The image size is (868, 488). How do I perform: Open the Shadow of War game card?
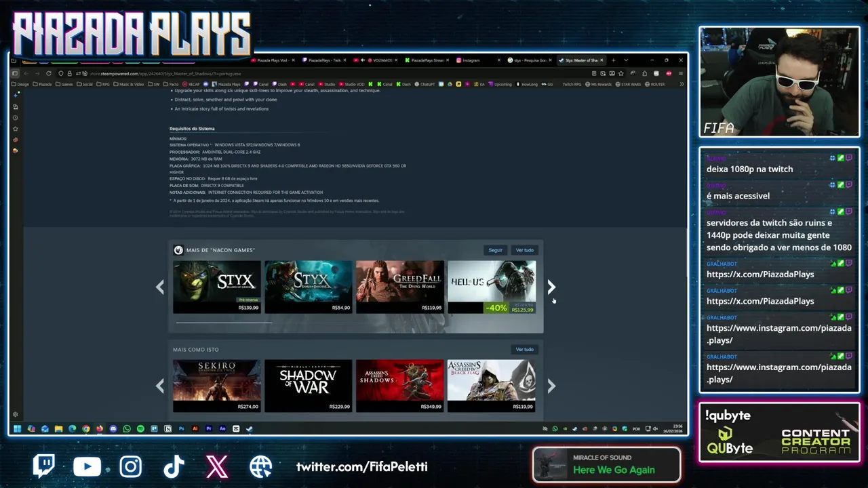click(309, 386)
